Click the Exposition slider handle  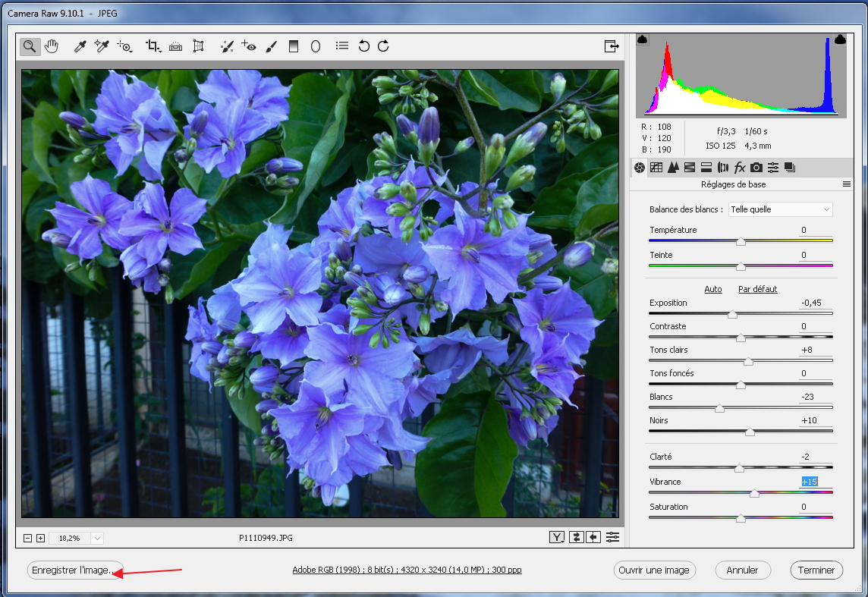[x=732, y=314]
